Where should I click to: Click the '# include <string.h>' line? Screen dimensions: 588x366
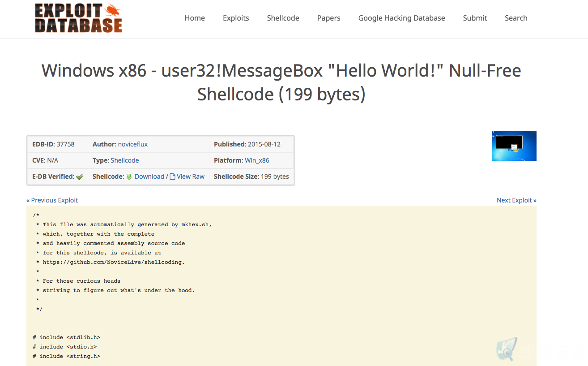[66, 356]
